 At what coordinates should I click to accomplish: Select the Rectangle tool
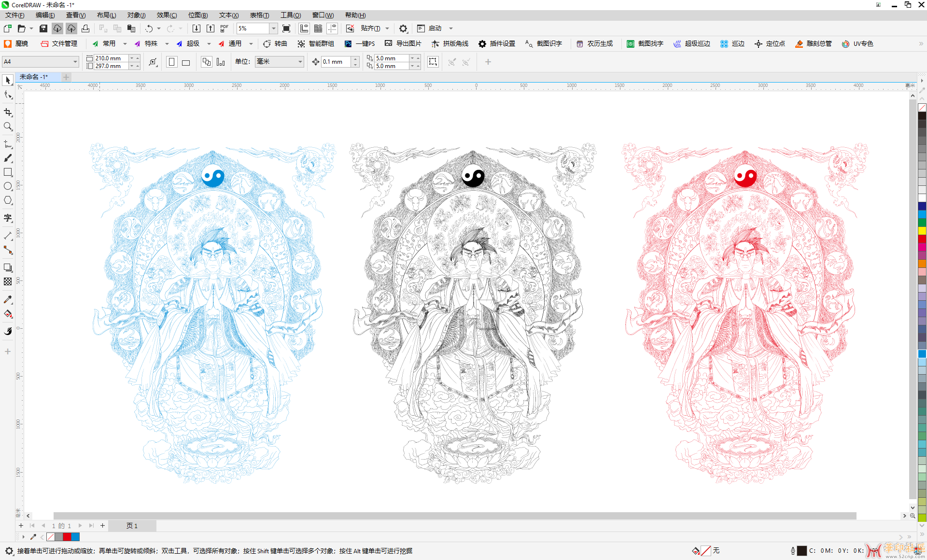click(8, 172)
